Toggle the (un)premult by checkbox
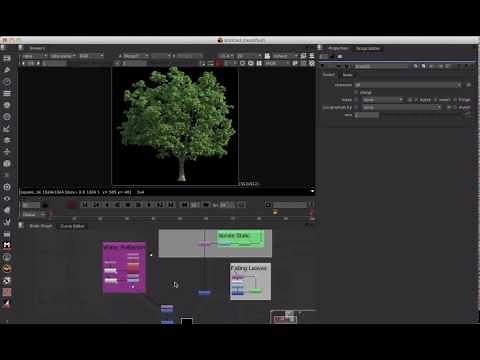This screenshot has height=360, width=480. (356, 107)
